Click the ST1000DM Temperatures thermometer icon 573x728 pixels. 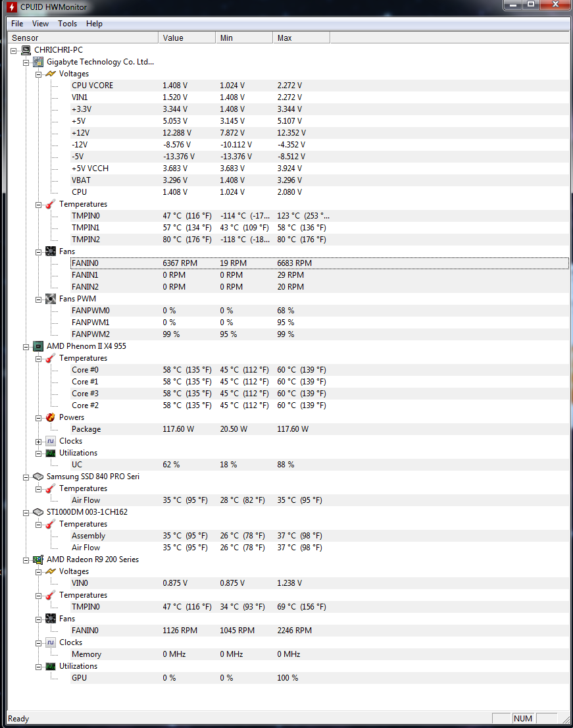coord(51,524)
